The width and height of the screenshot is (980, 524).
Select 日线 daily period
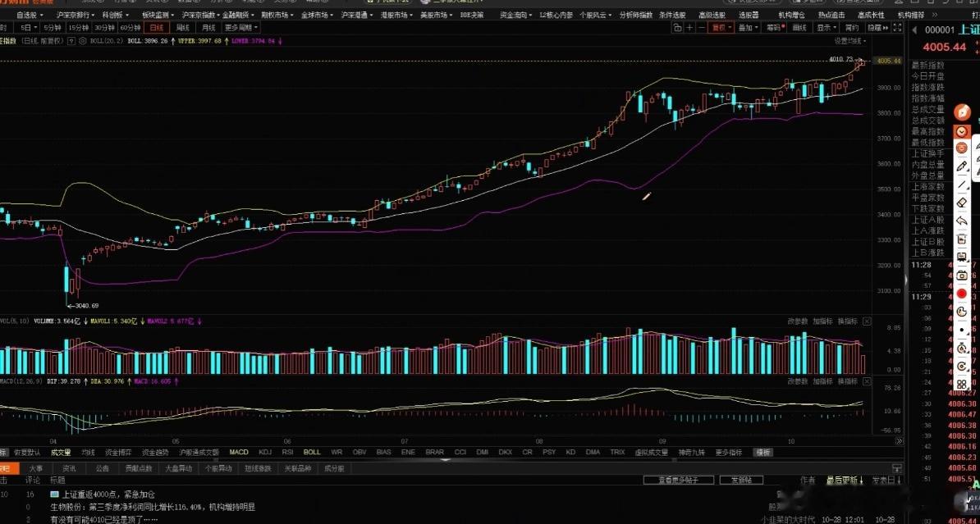click(x=156, y=28)
